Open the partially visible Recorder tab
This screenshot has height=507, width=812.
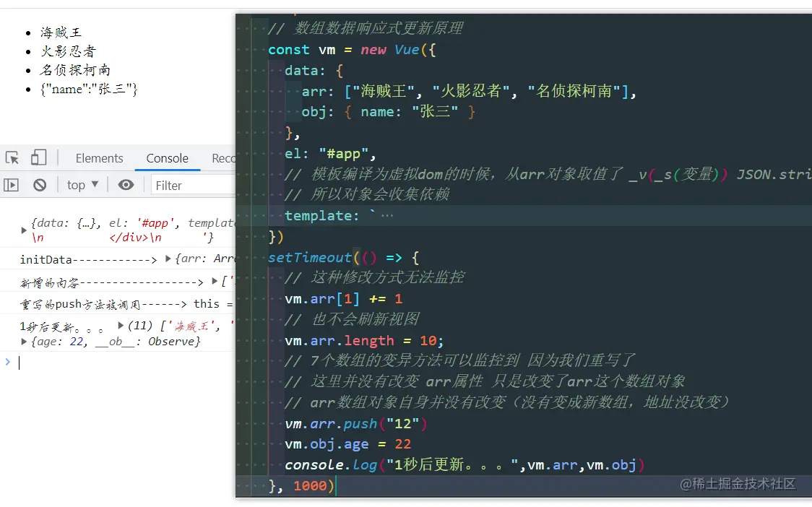click(x=225, y=157)
